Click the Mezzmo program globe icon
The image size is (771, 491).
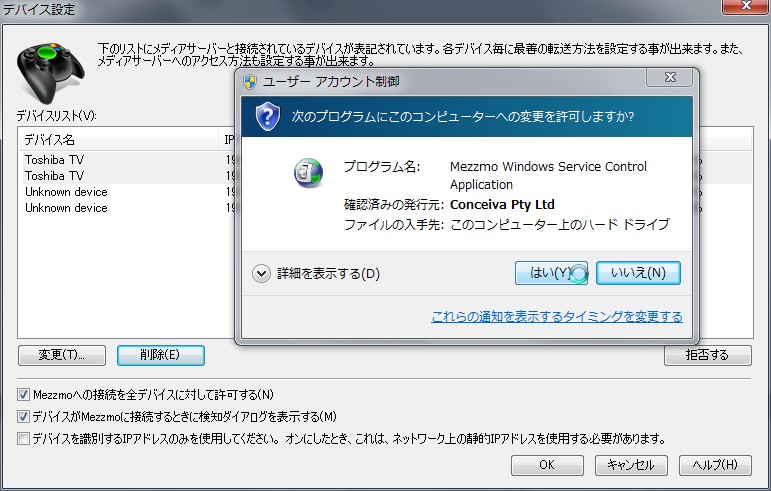click(x=308, y=173)
